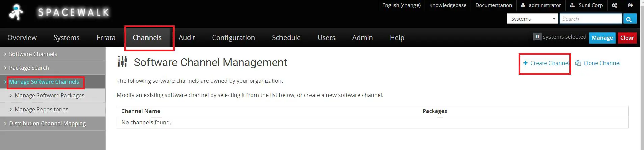Focus the Search input field
644x150 pixels.
591,19
